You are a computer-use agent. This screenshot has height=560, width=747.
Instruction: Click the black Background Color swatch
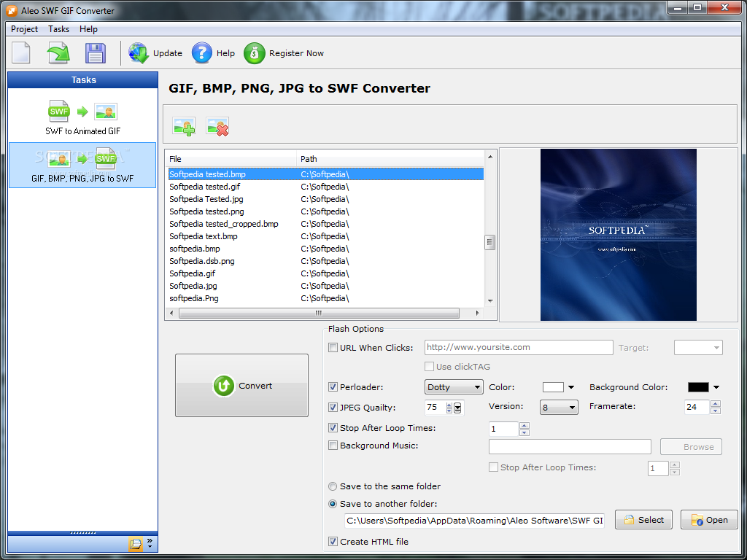[698, 387]
